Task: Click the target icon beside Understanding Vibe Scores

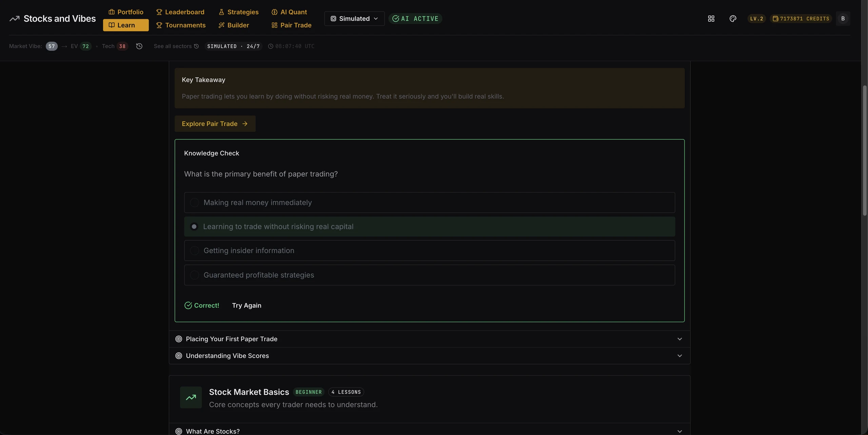Action: 179,356
